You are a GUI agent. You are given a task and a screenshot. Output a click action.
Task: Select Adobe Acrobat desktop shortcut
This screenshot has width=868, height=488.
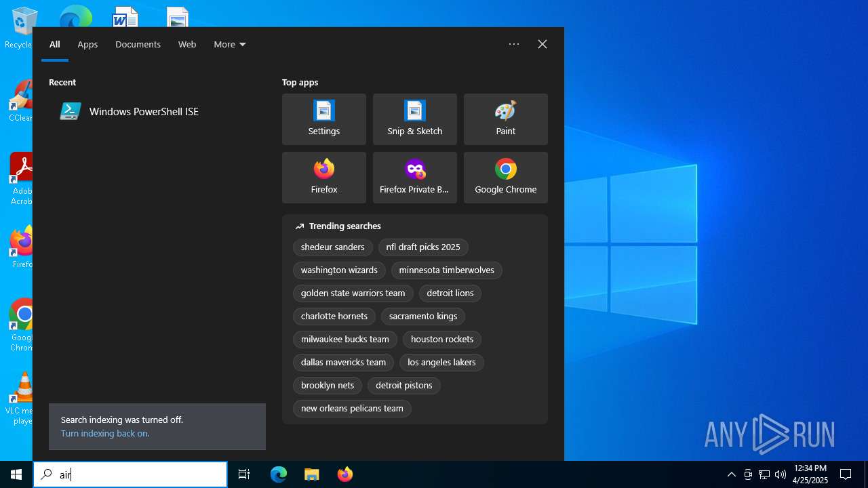point(20,179)
